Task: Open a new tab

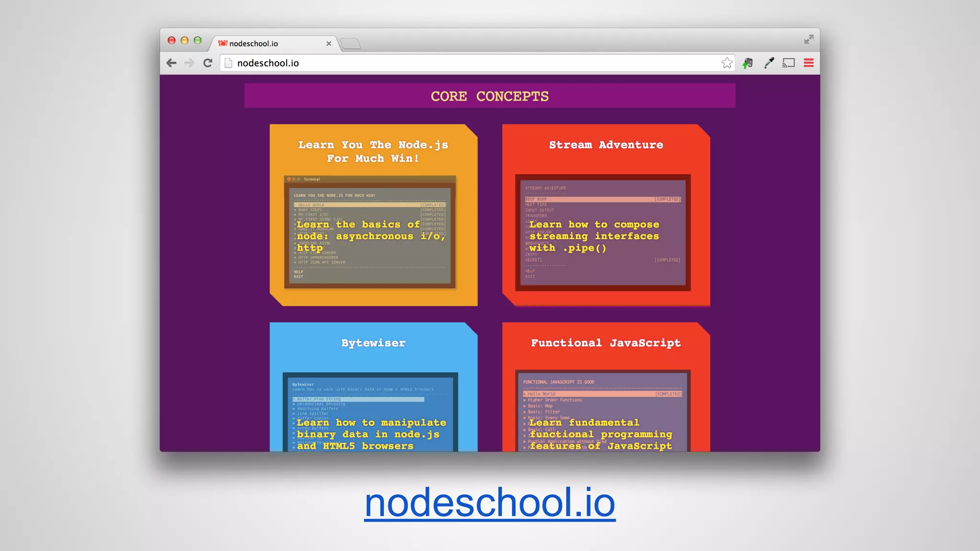Action: point(350,44)
